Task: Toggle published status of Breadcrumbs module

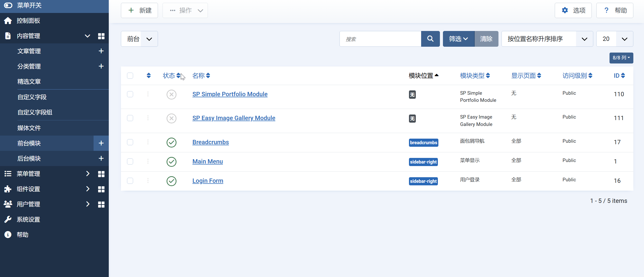Action: coord(171,142)
